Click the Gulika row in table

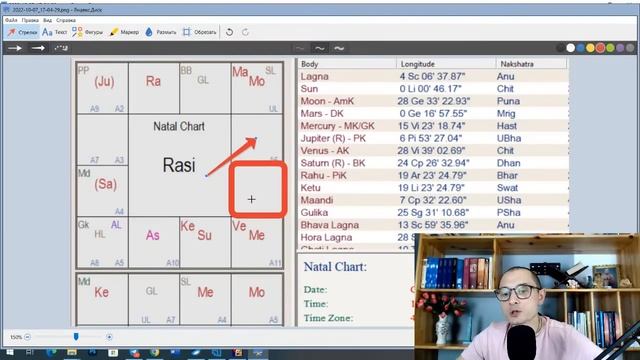coord(433,212)
